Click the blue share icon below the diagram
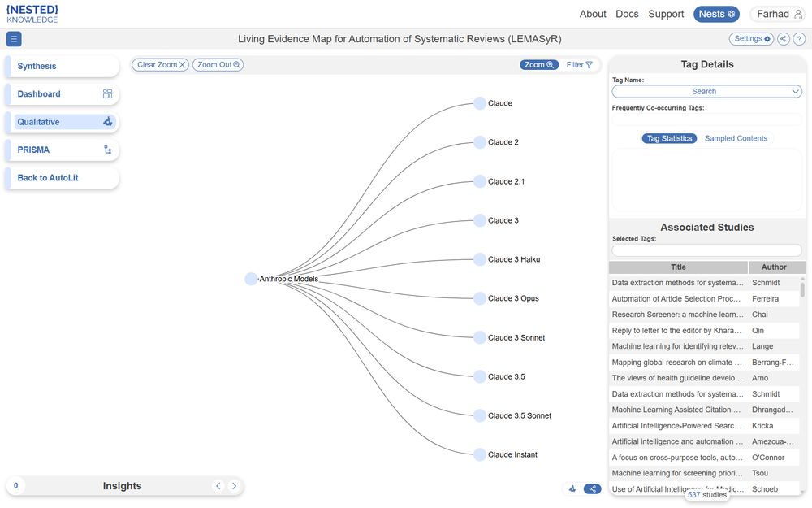Viewport: 812px width, 508px height. [593, 488]
